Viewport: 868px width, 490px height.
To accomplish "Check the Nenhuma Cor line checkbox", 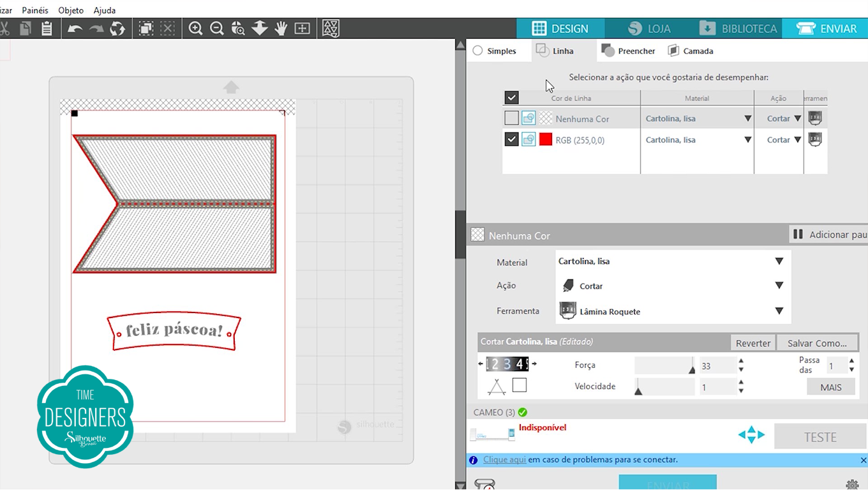I will tap(511, 118).
